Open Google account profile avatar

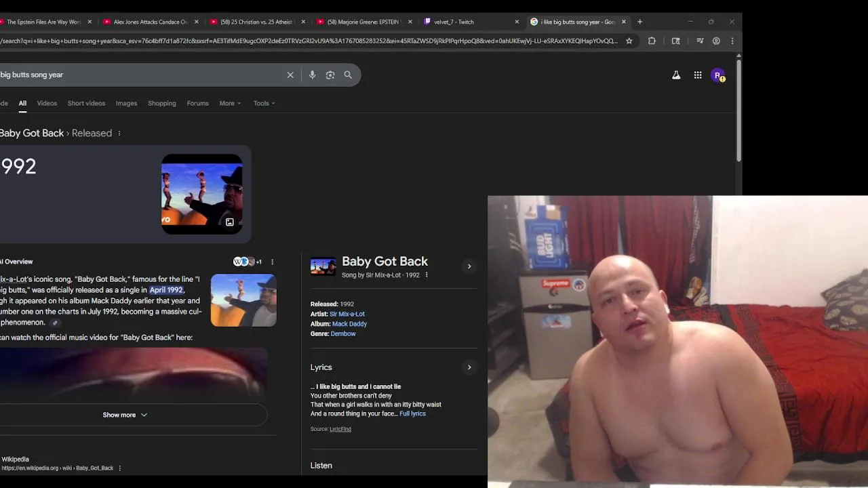[x=717, y=75]
